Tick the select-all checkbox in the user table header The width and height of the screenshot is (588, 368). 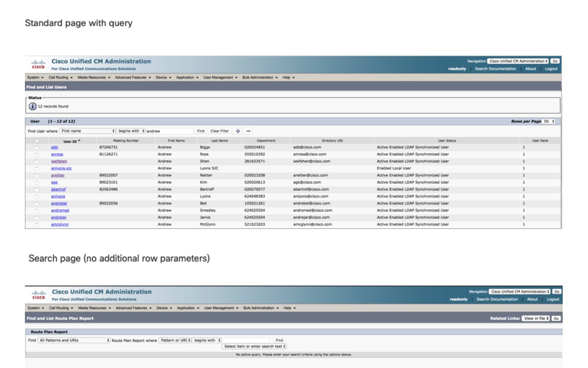click(37, 141)
